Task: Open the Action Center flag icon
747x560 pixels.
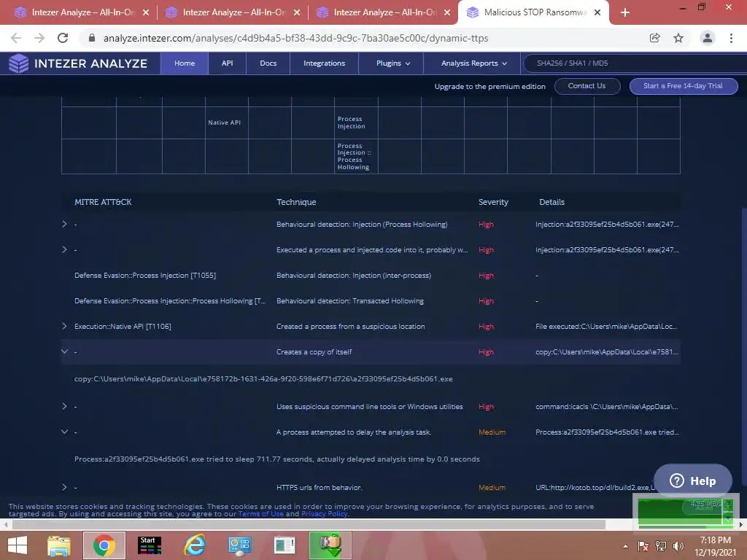Action: click(x=643, y=545)
